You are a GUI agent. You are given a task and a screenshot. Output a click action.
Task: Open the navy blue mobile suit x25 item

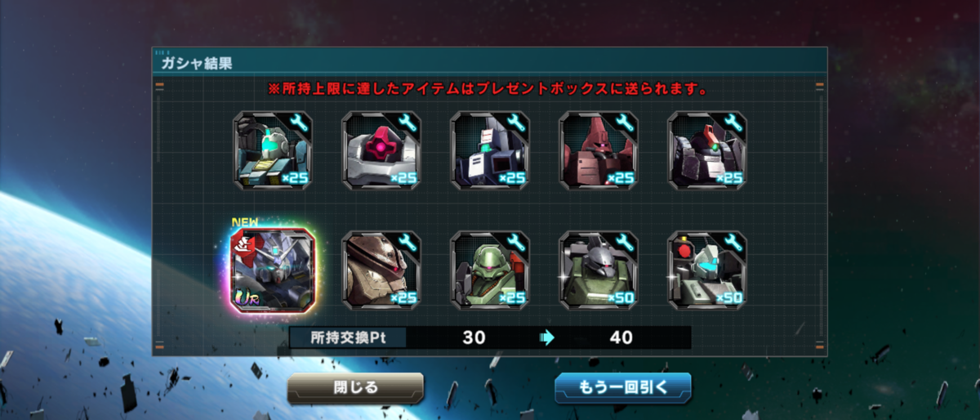(x=490, y=151)
